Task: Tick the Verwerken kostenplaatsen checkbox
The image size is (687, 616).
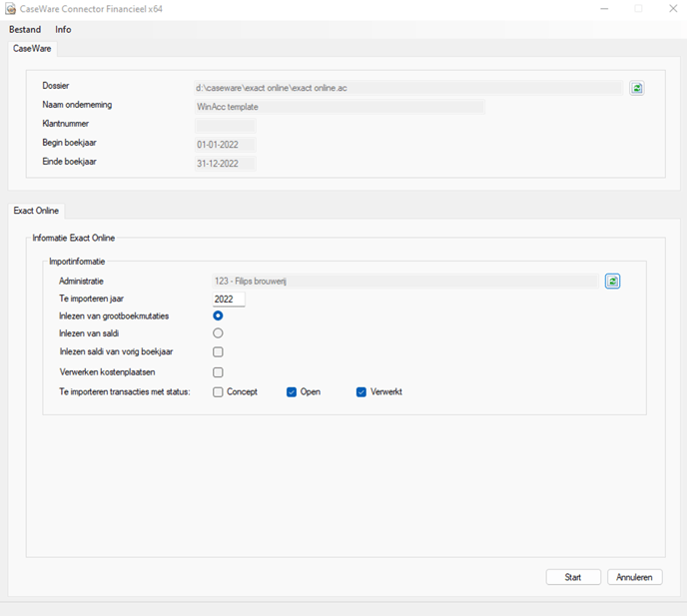Action: click(x=218, y=372)
